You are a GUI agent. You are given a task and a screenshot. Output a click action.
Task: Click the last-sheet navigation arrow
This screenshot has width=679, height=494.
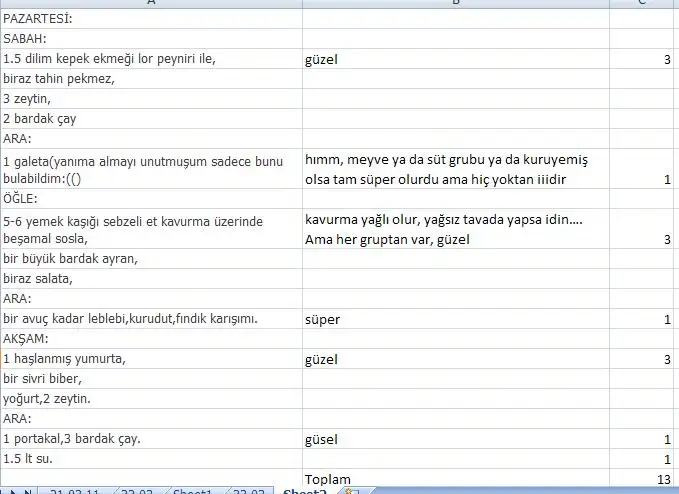tap(28, 492)
